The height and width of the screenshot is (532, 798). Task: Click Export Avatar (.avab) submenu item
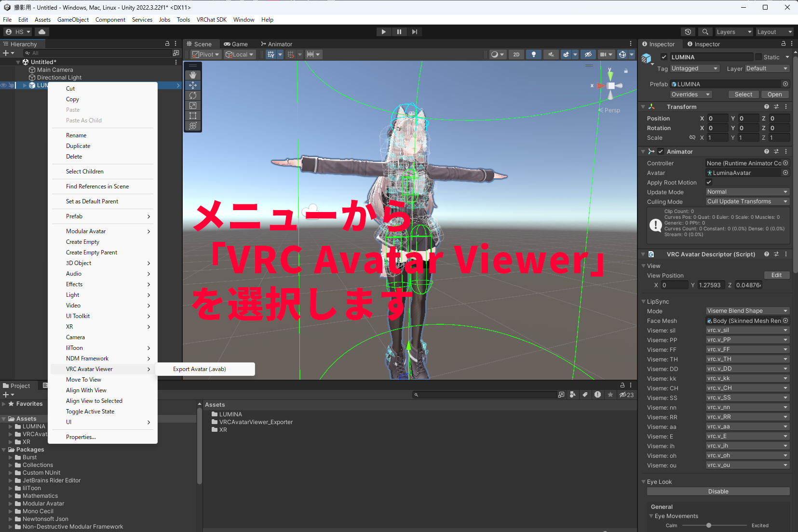200,369
